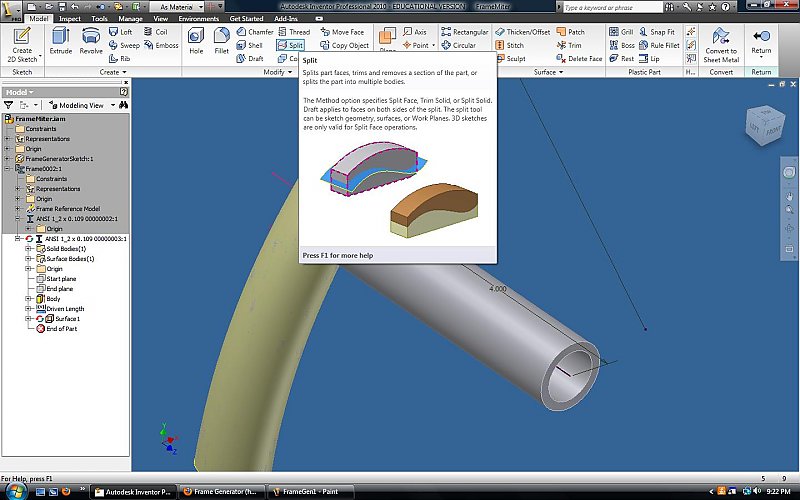800x500 pixels.
Task: Click the Return button
Action: (761, 42)
